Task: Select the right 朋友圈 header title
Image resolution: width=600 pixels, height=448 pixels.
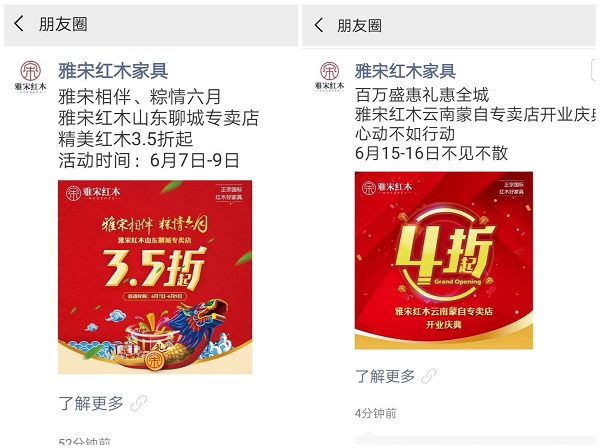Action: coord(359,26)
